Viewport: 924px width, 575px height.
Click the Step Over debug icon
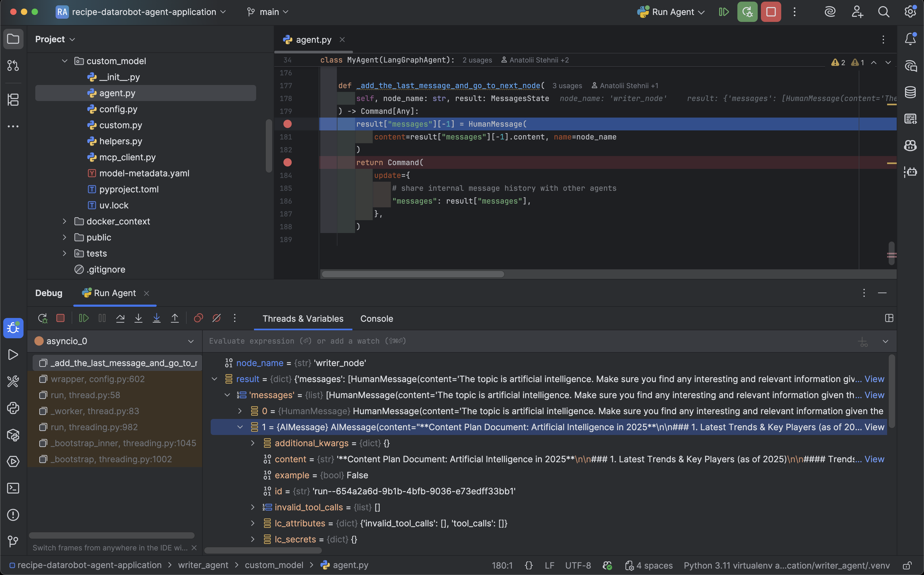click(x=120, y=318)
